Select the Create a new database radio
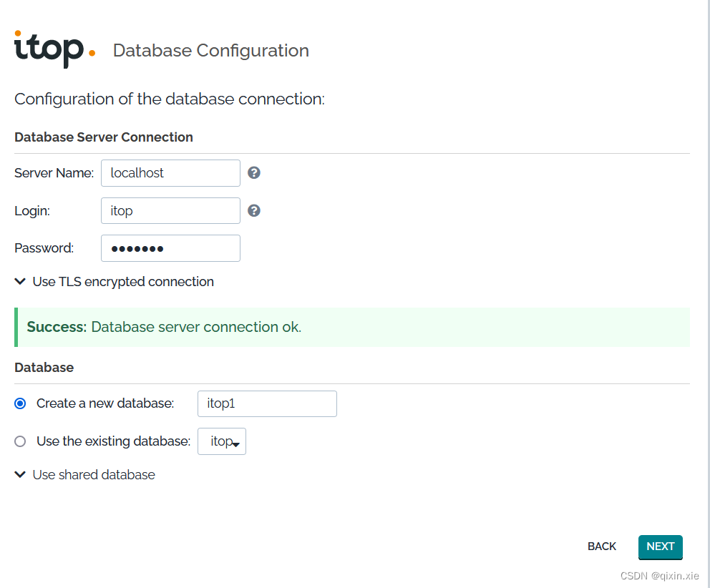This screenshot has height=588, width=710. (x=20, y=403)
